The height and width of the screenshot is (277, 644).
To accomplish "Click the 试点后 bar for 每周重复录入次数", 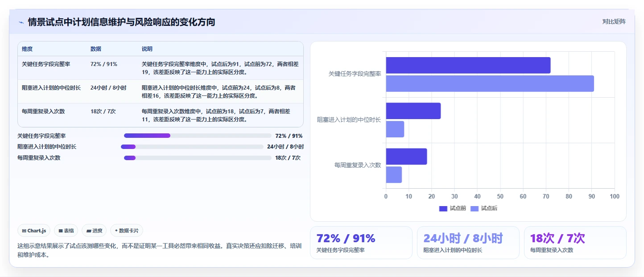I will (394, 174).
